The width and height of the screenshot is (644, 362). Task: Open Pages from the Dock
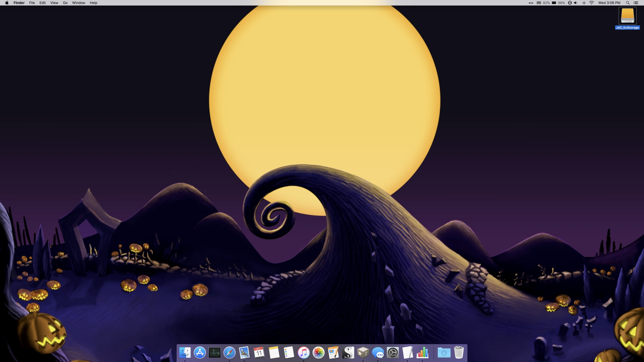tap(333, 352)
